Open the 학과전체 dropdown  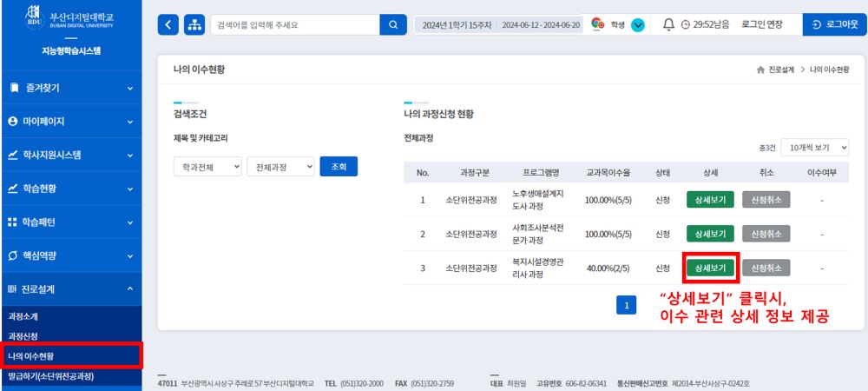(207, 167)
